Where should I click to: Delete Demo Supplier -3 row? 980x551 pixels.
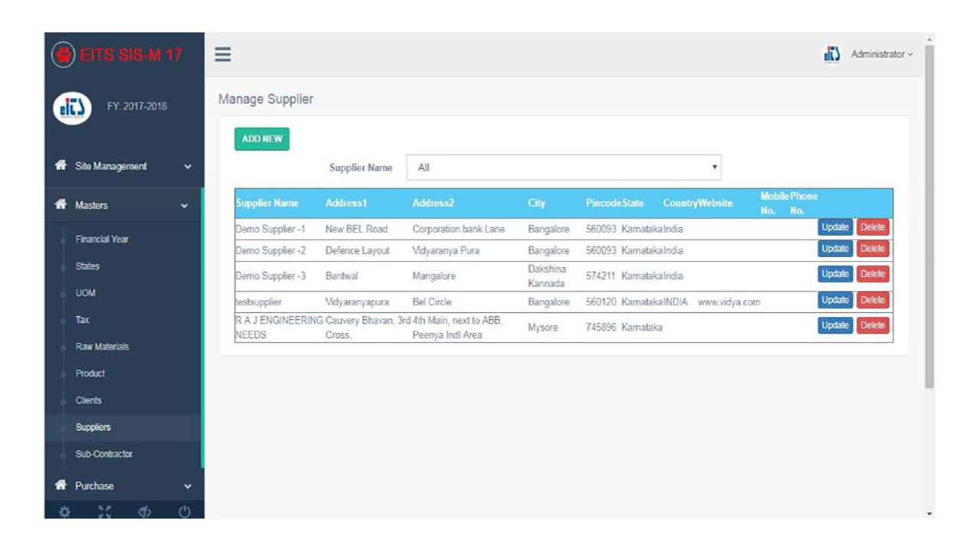point(873,274)
